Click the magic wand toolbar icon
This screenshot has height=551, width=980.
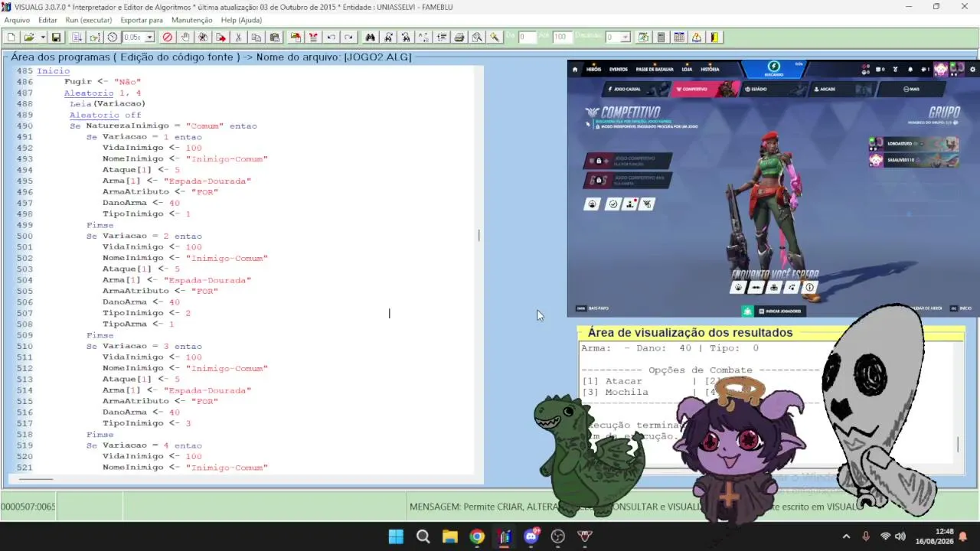pyautogui.click(x=495, y=37)
